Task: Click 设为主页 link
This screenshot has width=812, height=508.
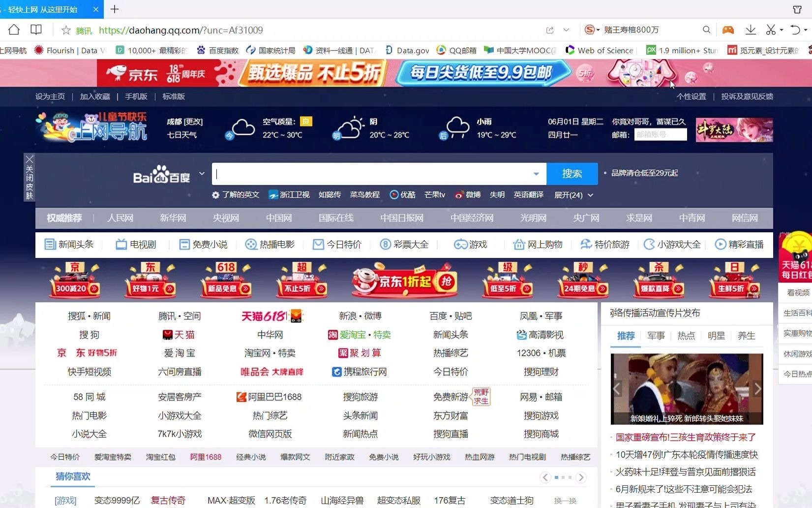Action: pyautogui.click(x=50, y=96)
